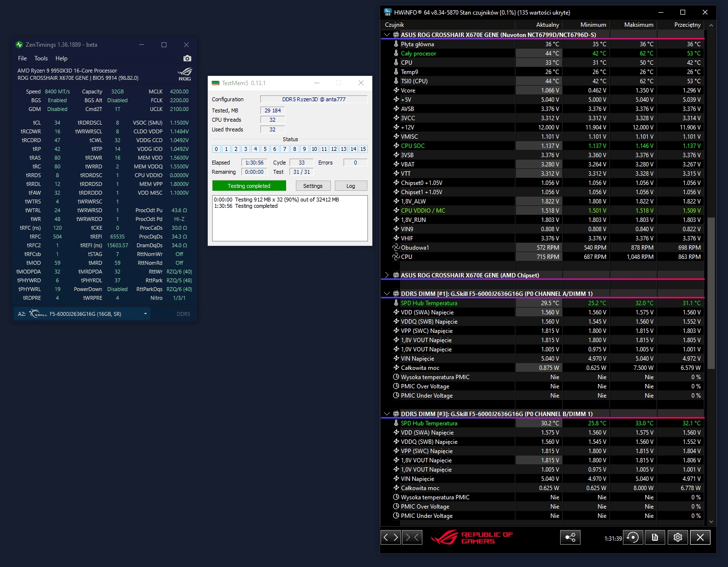Click the G.Skill logo in ZenTimings module selector
The height and width of the screenshot is (567, 728).
coord(38,314)
